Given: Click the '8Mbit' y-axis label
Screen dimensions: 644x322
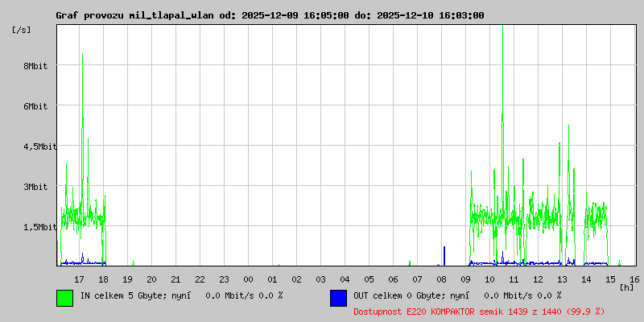Looking at the screenshot, I should 35,66.
